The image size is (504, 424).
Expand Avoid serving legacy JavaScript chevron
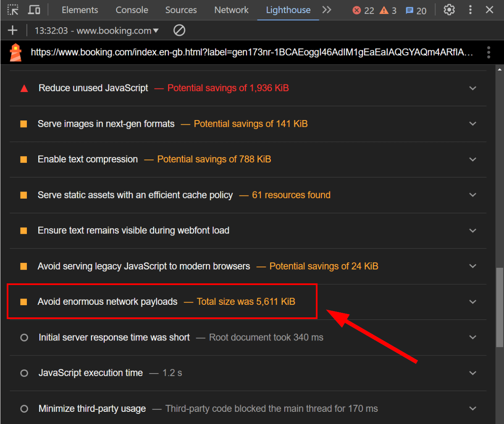coord(472,266)
